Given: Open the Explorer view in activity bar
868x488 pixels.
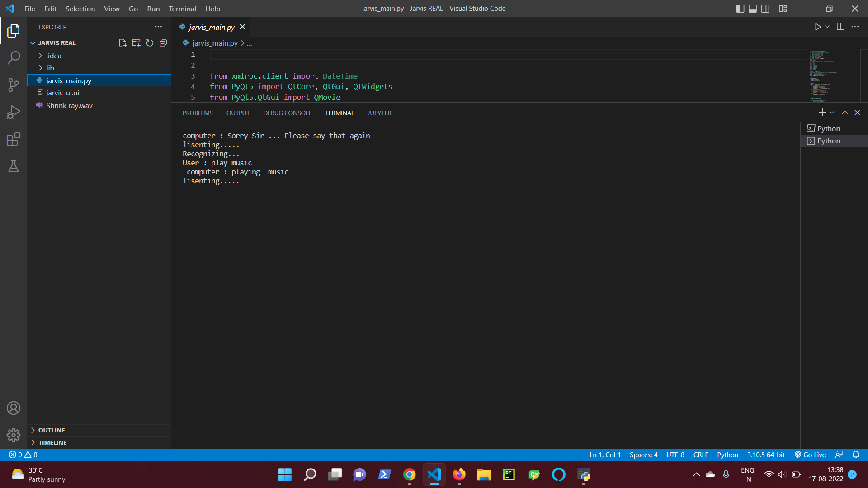Looking at the screenshot, I should pyautogui.click(x=14, y=31).
